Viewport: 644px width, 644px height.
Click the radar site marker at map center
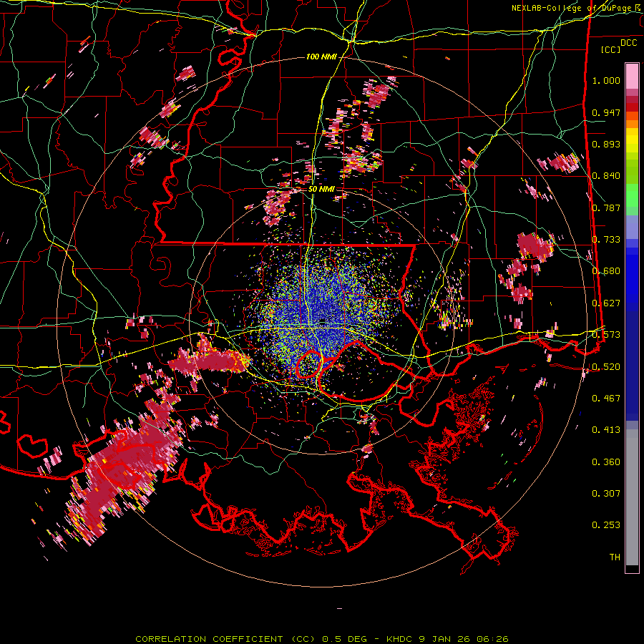click(323, 321)
